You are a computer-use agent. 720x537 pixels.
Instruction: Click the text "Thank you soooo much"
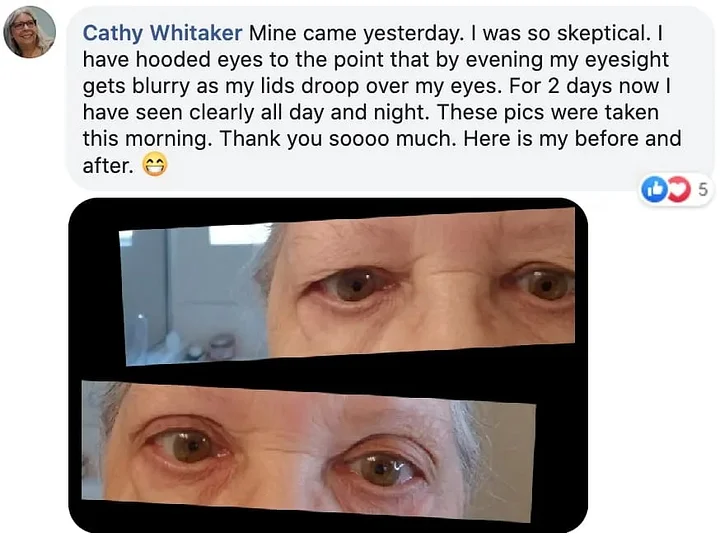(x=338, y=139)
